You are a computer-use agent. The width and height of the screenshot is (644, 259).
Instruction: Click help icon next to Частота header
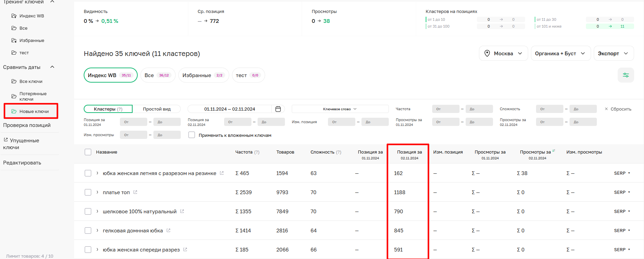click(257, 152)
